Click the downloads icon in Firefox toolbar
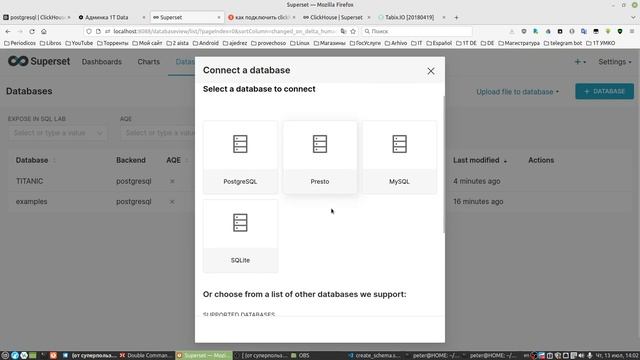 [511, 31]
